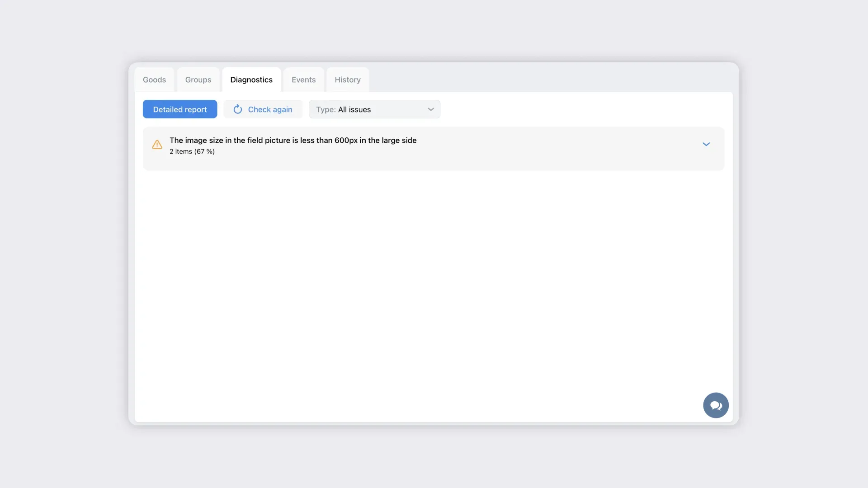Expand the image size issue chevron
The height and width of the screenshot is (488, 868).
click(x=706, y=144)
